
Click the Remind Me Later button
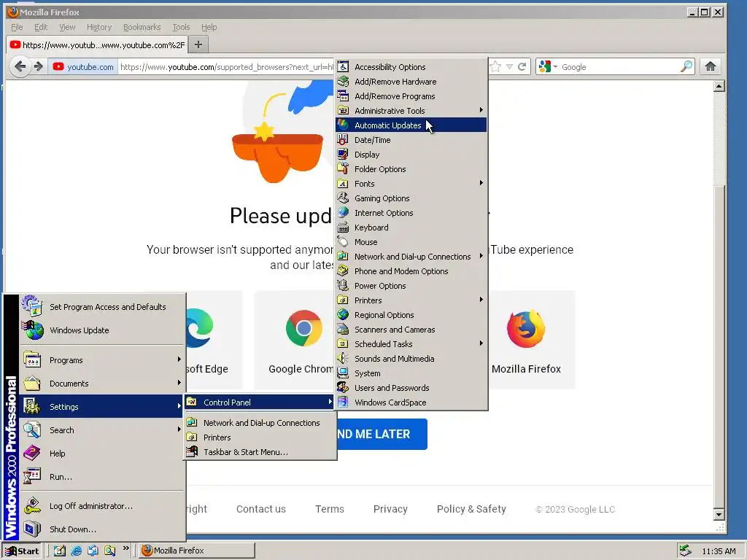pos(382,434)
